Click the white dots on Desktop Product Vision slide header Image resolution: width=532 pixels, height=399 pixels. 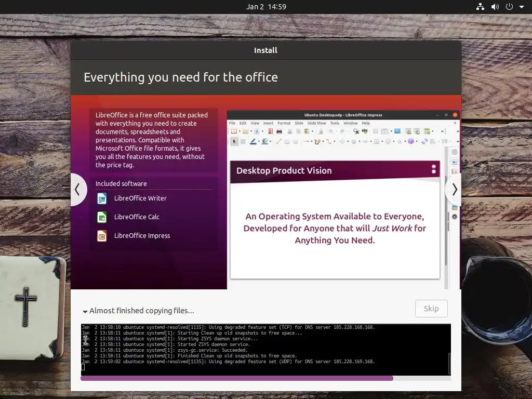[434, 169]
